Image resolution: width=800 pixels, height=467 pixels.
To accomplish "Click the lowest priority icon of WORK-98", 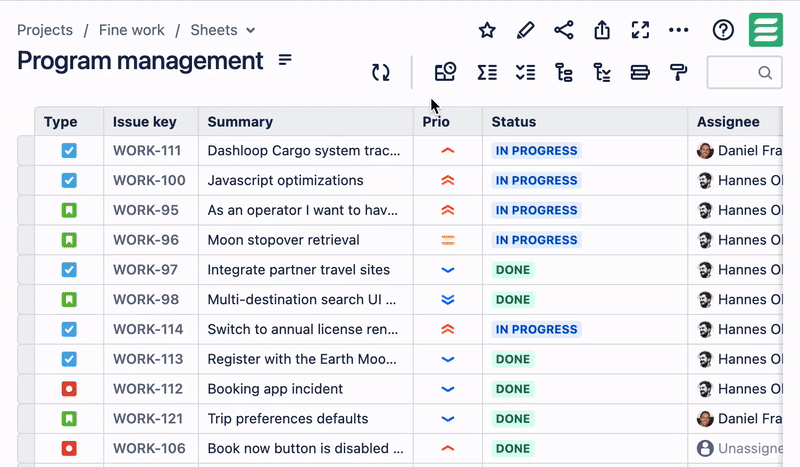I will tap(447, 300).
